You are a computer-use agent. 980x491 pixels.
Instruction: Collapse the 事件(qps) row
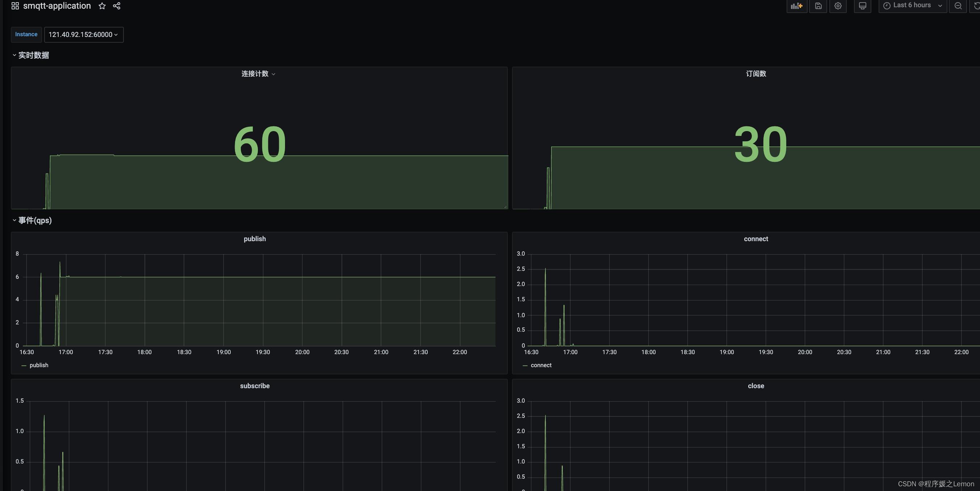click(x=32, y=220)
